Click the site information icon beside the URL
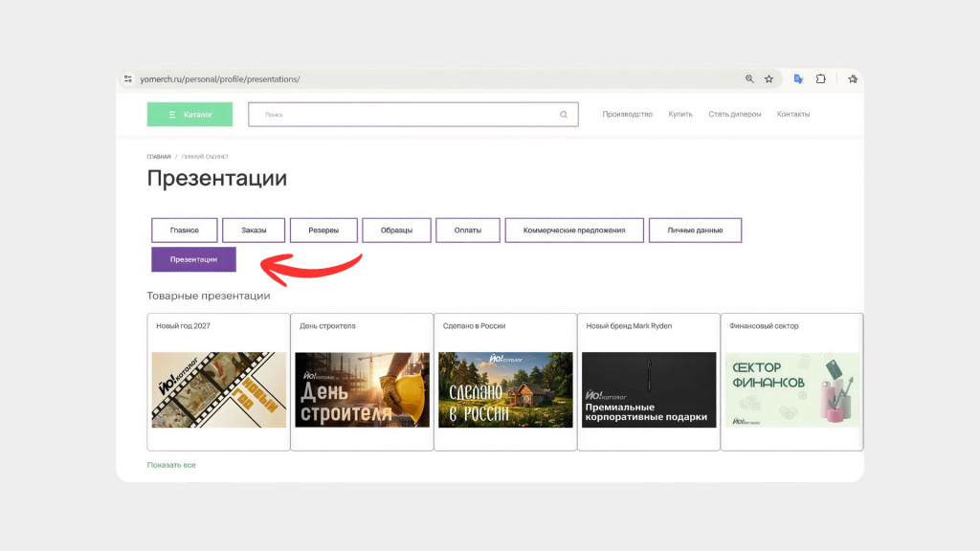Screen dimensions: 980x551 tap(128, 78)
